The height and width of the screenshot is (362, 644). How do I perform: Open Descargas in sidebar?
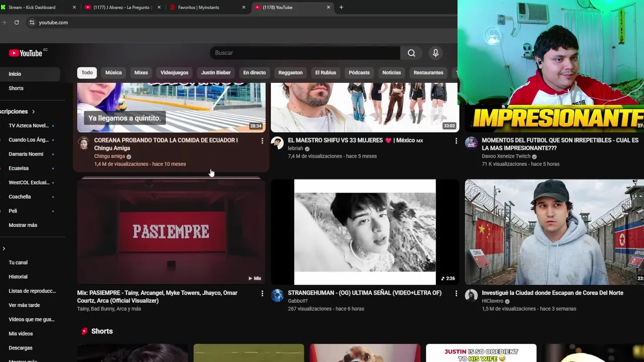[x=20, y=348]
